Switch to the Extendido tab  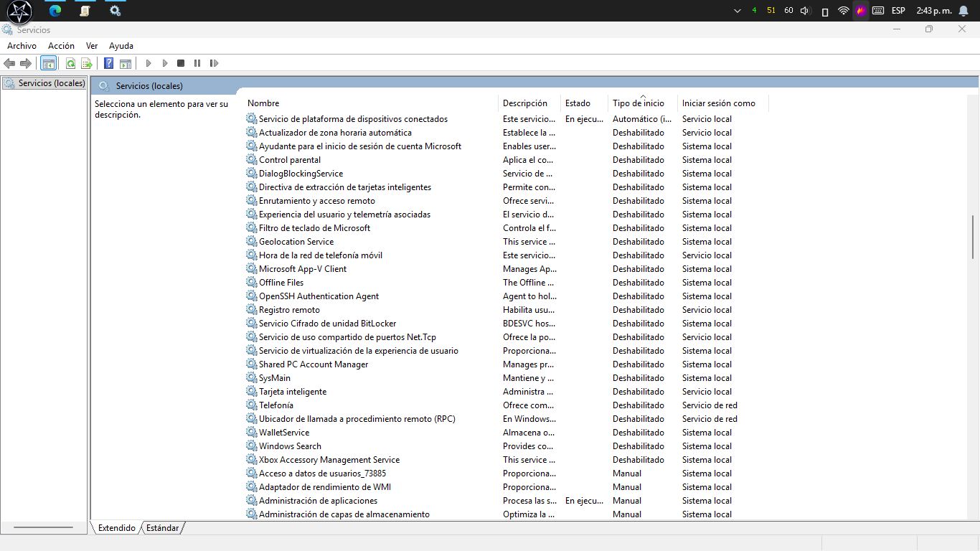coord(116,528)
